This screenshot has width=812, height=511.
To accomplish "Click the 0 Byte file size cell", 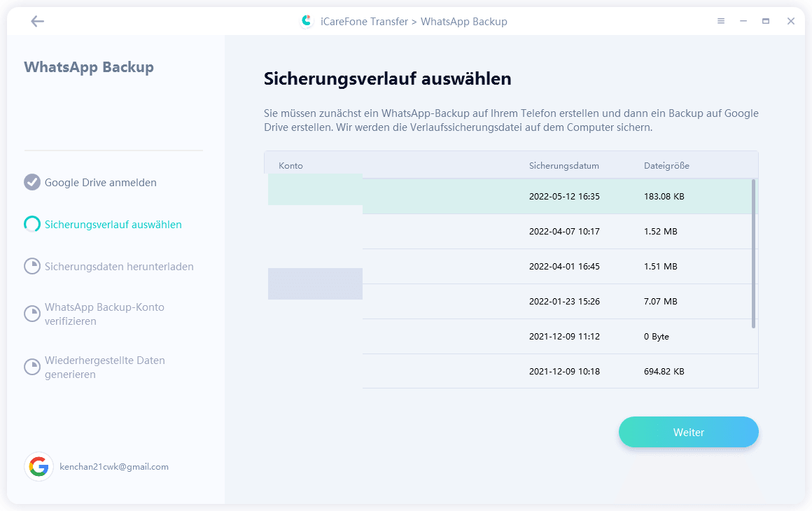I will pyautogui.click(x=656, y=337).
